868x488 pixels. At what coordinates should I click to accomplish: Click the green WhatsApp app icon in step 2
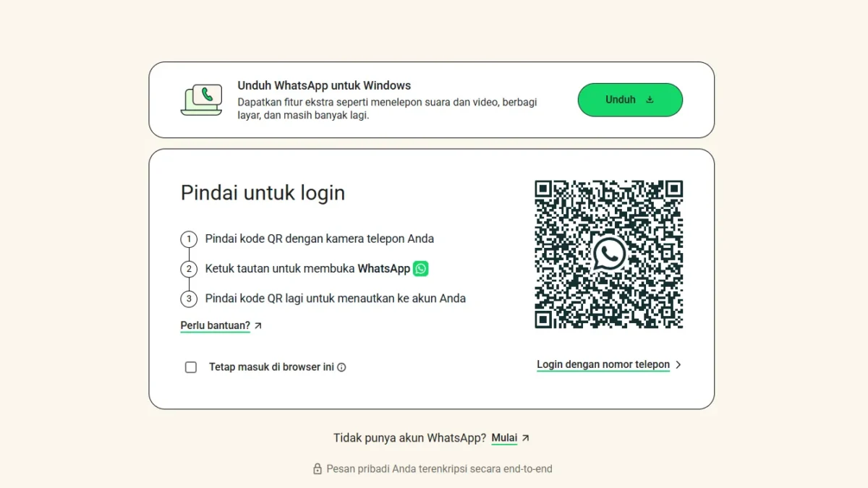tap(421, 269)
